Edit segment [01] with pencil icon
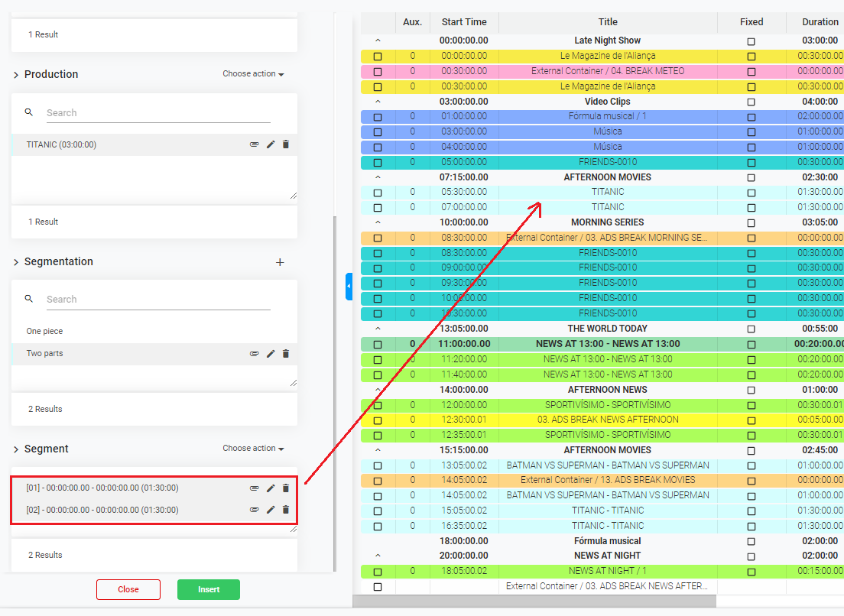This screenshot has height=616, width=844. (x=271, y=488)
